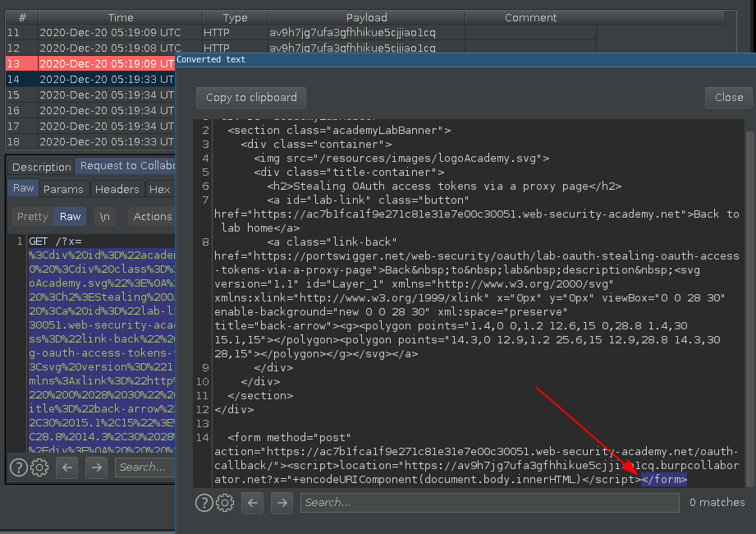Open the Description tab
756x534 pixels.
[42, 167]
